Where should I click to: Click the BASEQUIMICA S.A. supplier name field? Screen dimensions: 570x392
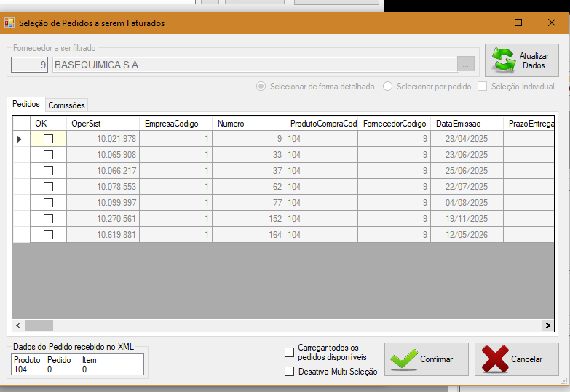(x=255, y=65)
